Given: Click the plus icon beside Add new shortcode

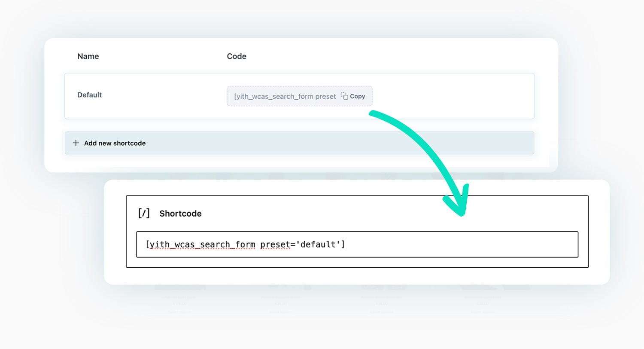Looking at the screenshot, I should coord(76,143).
